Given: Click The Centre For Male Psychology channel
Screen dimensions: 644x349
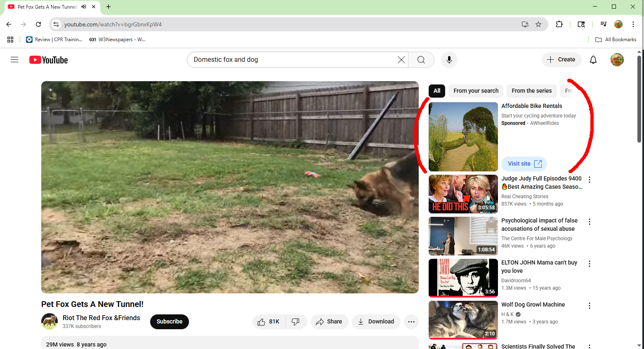Looking at the screenshot, I should [537, 239].
